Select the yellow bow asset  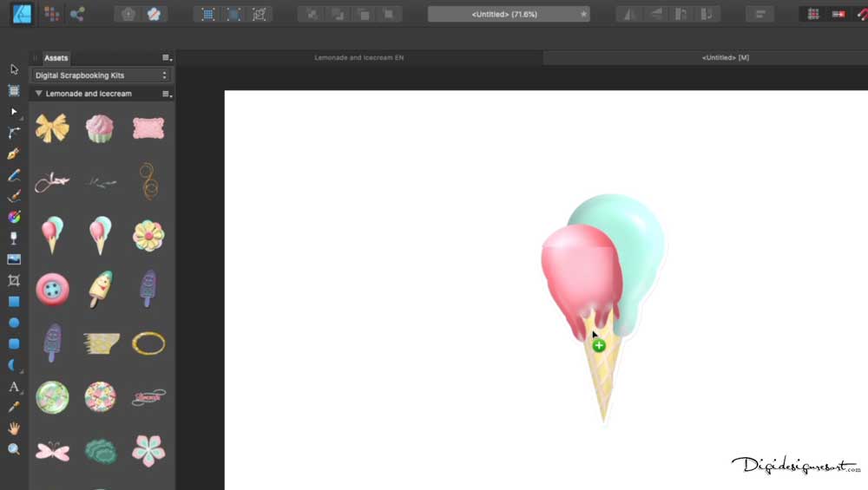53,127
